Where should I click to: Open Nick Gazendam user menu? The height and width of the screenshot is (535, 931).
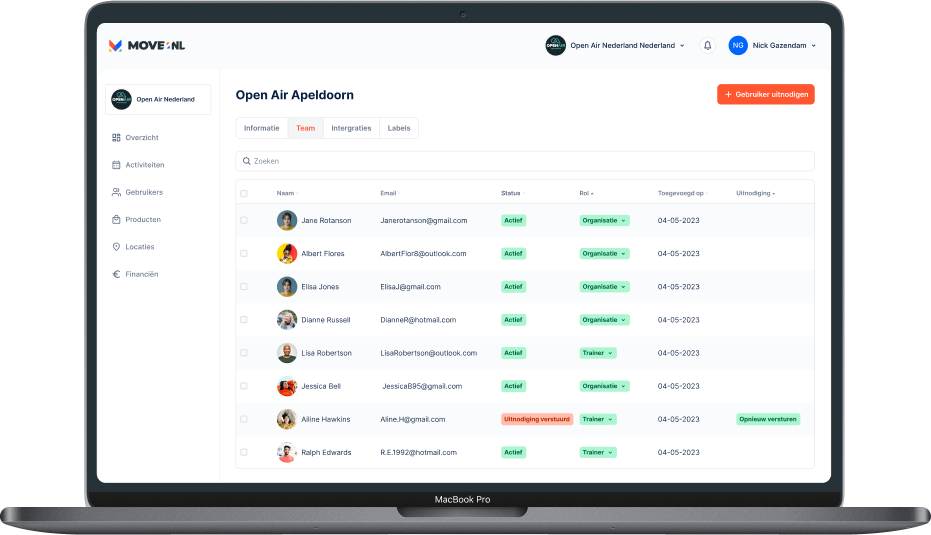click(x=773, y=45)
